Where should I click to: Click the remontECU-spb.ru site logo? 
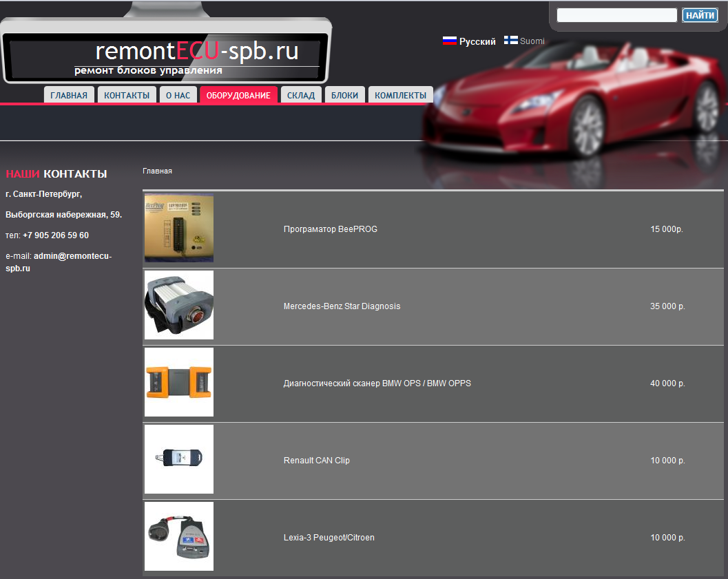click(x=197, y=52)
